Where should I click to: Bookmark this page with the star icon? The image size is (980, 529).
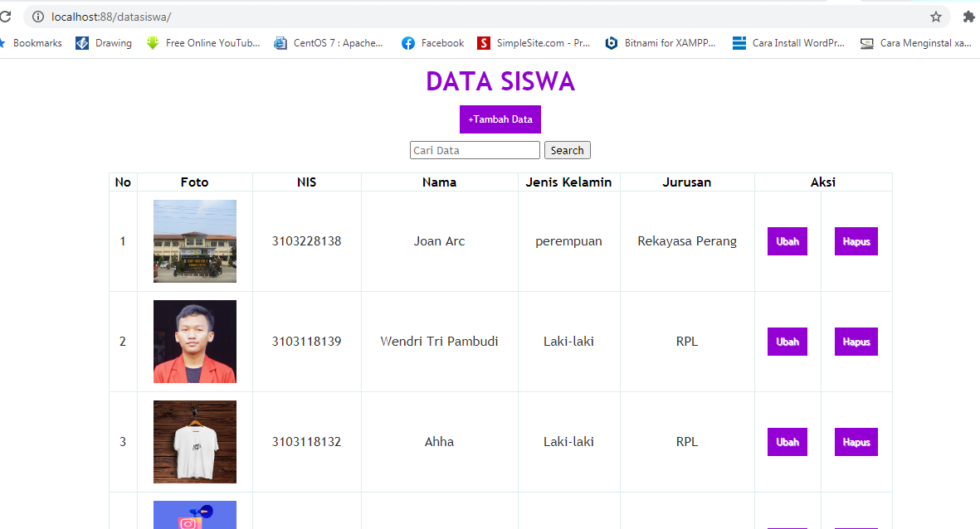coord(936,17)
